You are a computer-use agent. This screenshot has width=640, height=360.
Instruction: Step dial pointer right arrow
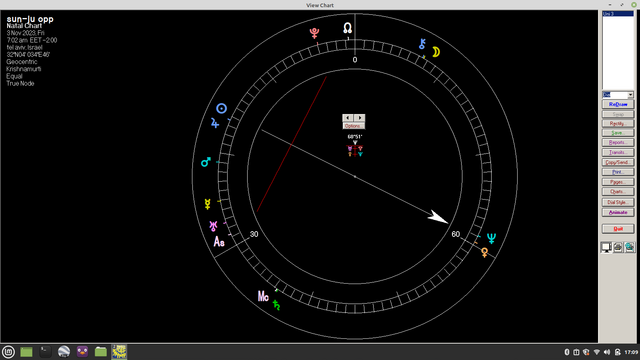360,118
